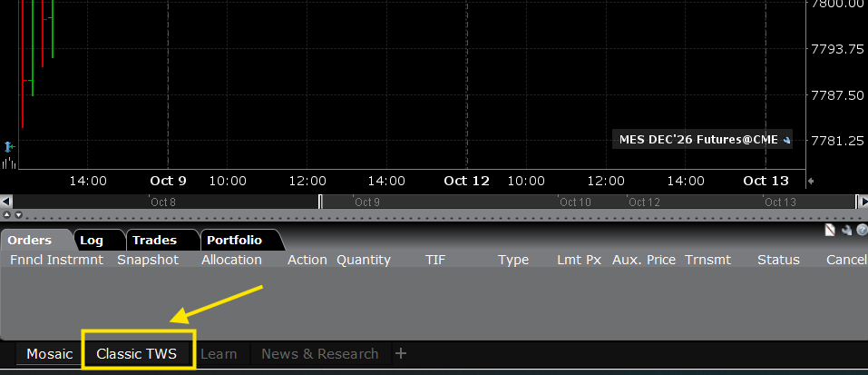Click the Status column header

pos(778,260)
